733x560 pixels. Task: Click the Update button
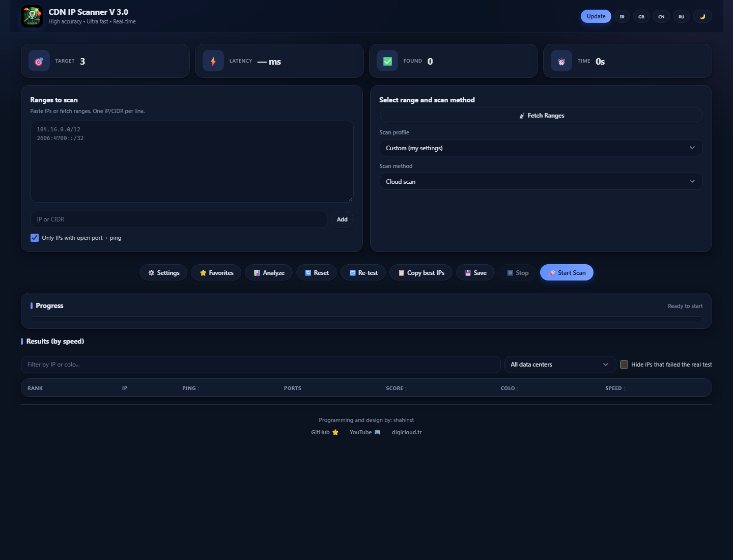[596, 16]
